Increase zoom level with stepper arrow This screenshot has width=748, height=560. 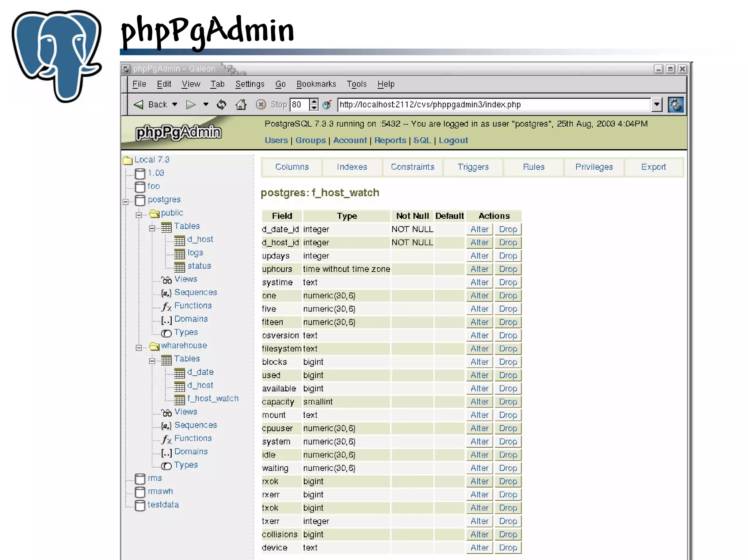point(314,102)
